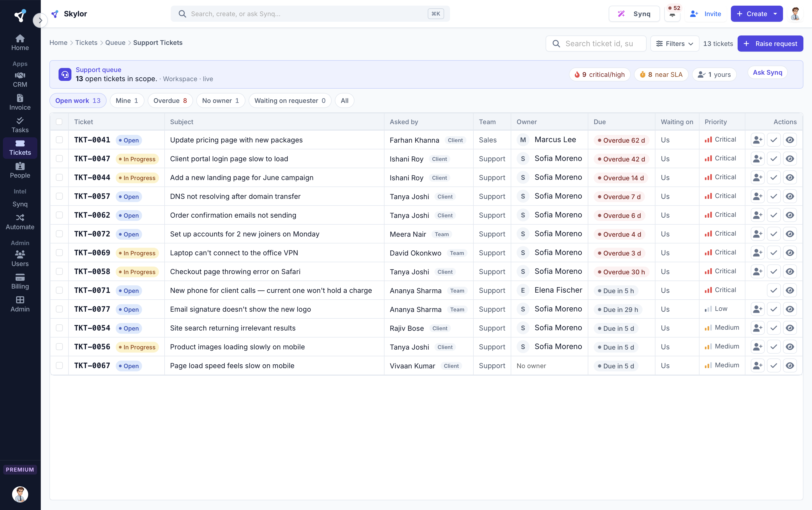Assign owner icon for TKT-0067
812x510 pixels.
(x=757, y=366)
